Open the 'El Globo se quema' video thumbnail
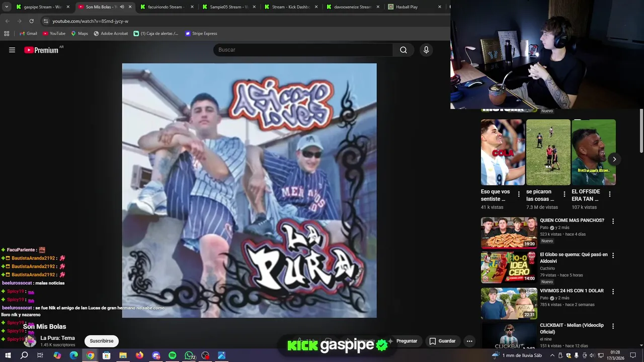The image size is (644, 362). 509,267
